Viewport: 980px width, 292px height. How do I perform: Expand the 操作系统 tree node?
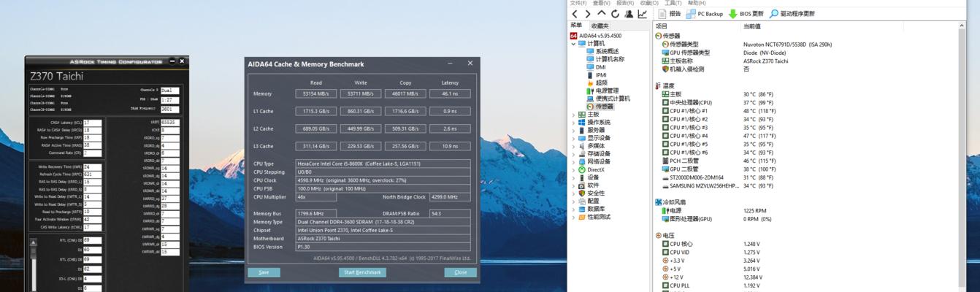573,123
